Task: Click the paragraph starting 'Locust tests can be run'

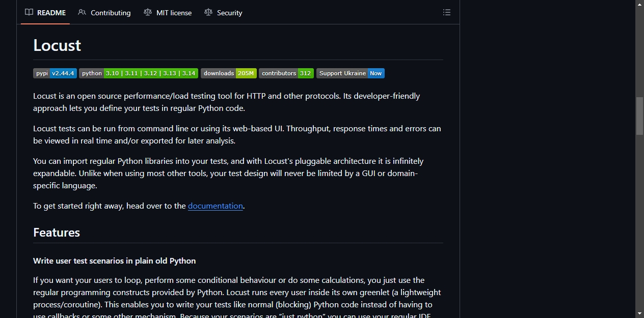Action: (x=238, y=134)
